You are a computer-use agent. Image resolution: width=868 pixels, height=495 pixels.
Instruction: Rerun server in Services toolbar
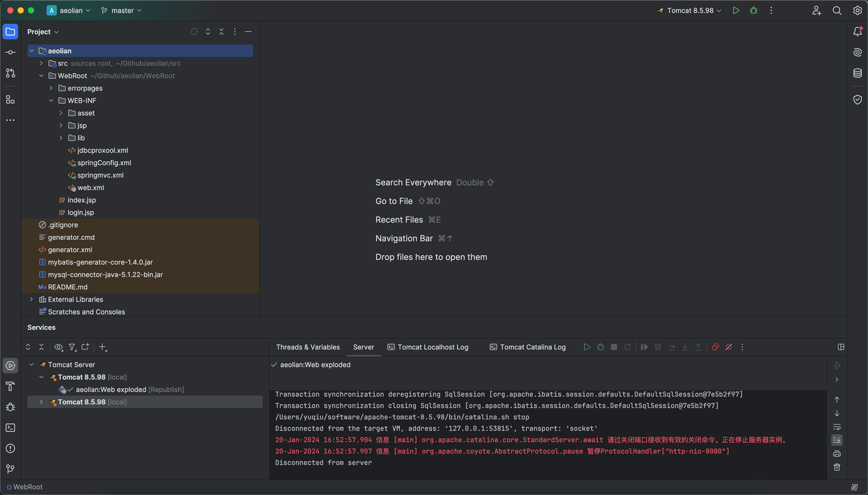point(627,347)
